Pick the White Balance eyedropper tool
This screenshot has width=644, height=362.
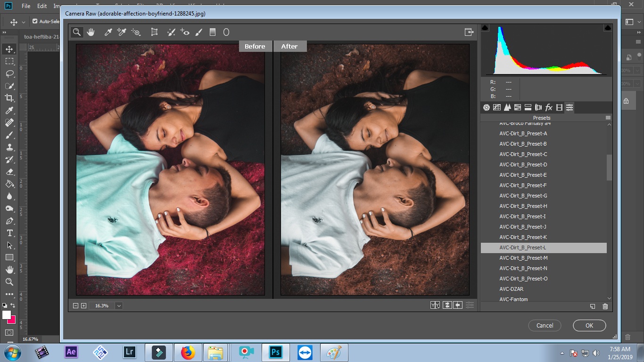tap(108, 32)
